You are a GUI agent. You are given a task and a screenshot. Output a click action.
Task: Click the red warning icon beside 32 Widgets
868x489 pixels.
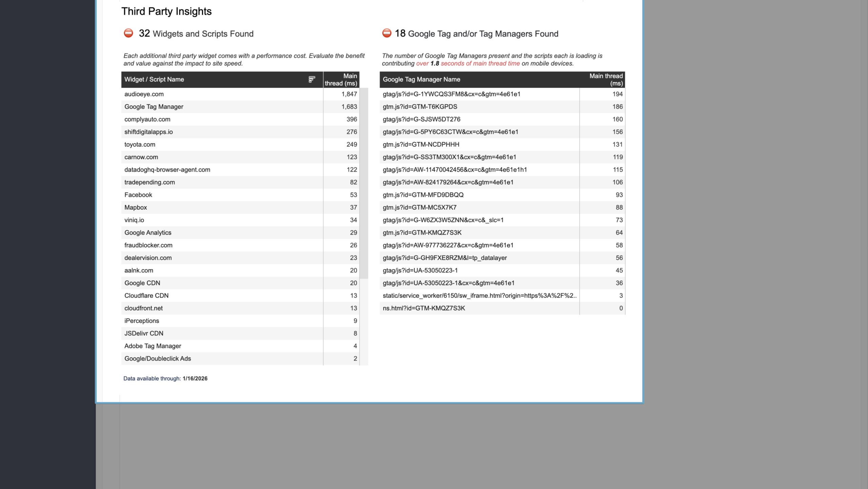point(129,33)
